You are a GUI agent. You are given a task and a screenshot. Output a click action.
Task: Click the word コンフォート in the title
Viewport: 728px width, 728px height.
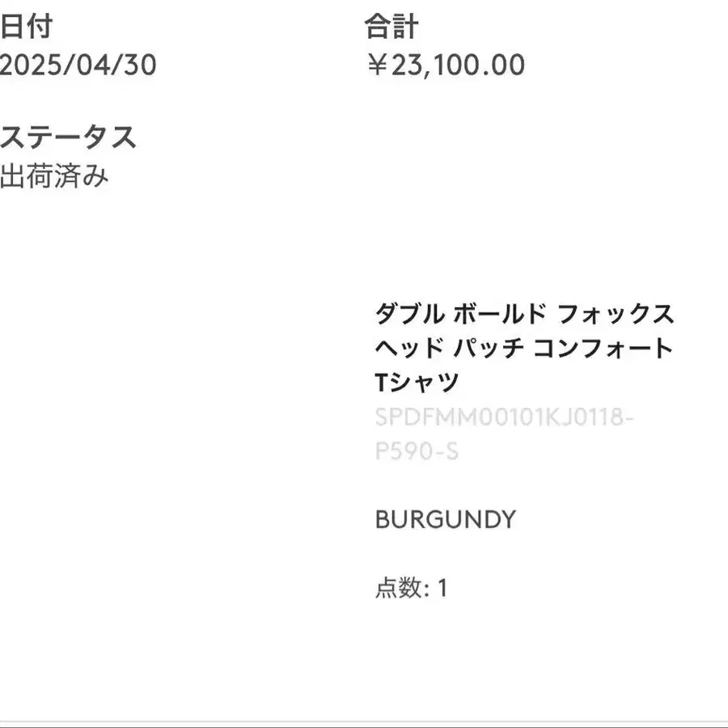pyautogui.click(x=603, y=348)
